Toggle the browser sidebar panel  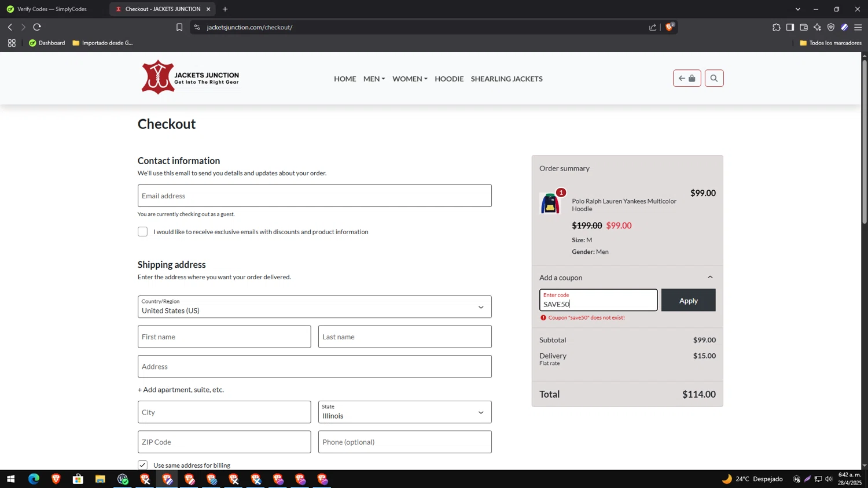[x=790, y=27]
